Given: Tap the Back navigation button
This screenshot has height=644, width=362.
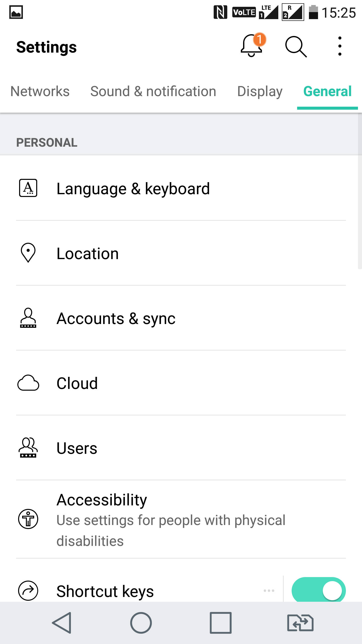Looking at the screenshot, I should point(62,623).
